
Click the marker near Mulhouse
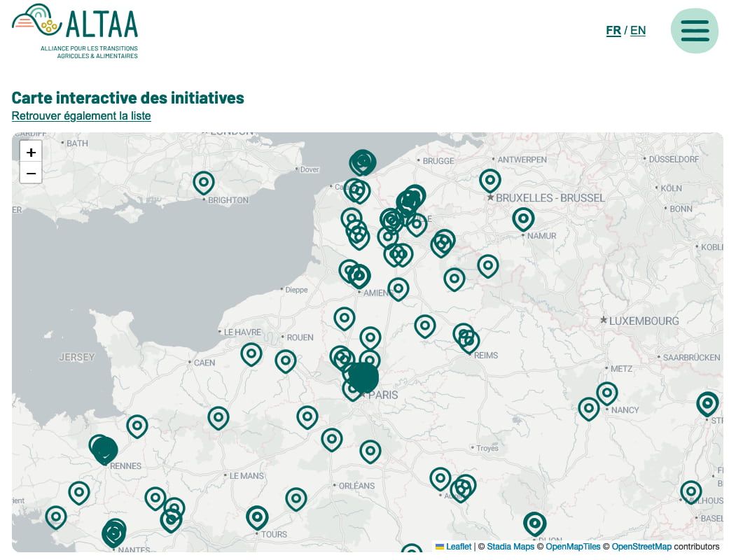691,492
